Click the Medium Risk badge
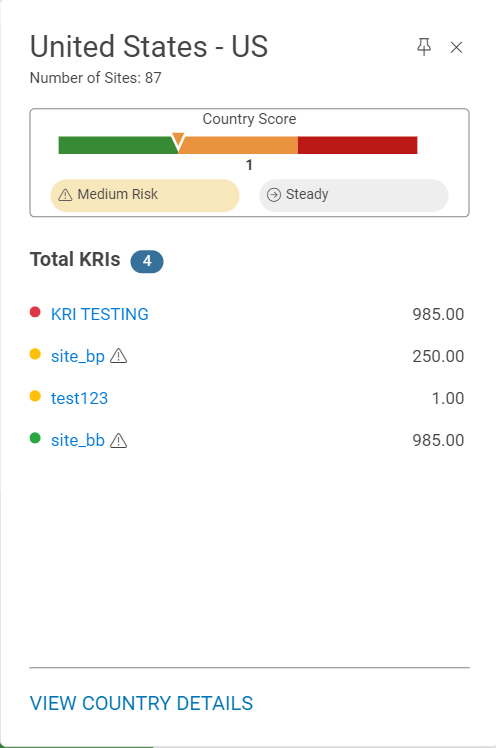Image resolution: width=496 pixels, height=748 pixels. pos(145,196)
